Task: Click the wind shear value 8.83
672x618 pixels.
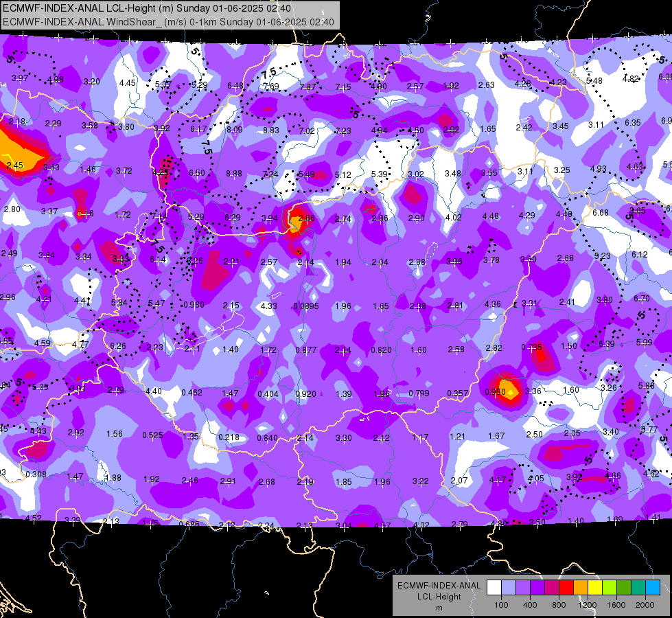Action: click(x=271, y=130)
